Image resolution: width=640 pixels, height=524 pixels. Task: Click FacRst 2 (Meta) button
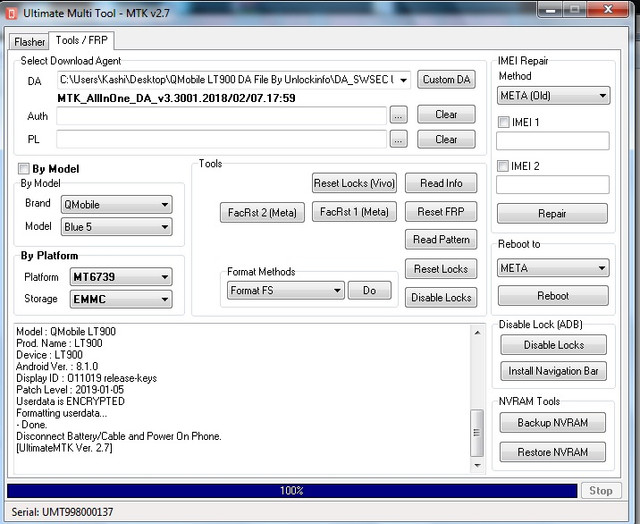tap(262, 213)
